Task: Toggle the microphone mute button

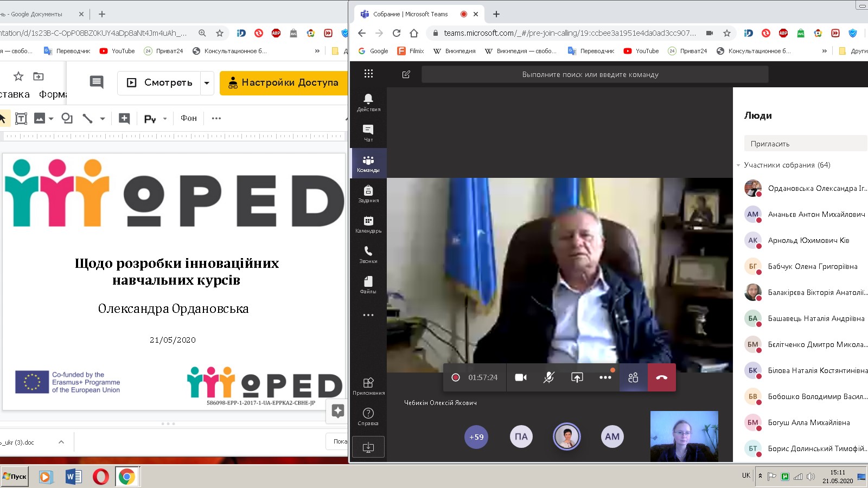Action: (x=548, y=377)
